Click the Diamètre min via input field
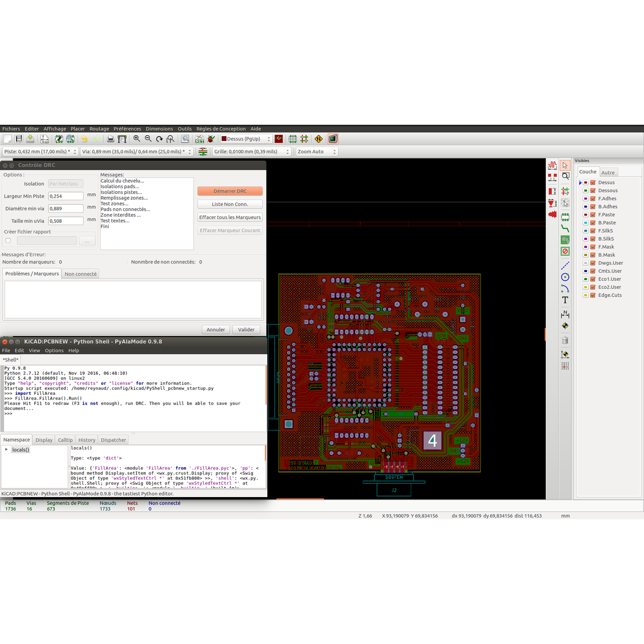Image resolution: width=644 pixels, height=644 pixels. coord(66,208)
